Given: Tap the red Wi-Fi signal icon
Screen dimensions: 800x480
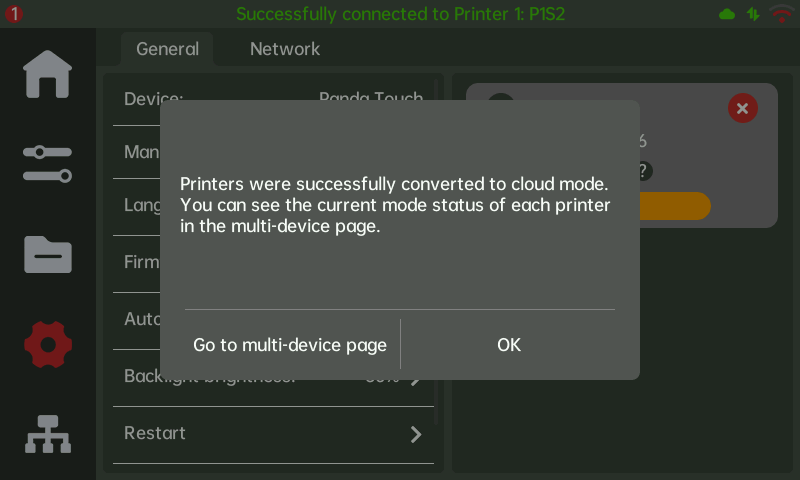Looking at the screenshot, I should pyautogui.click(x=781, y=14).
